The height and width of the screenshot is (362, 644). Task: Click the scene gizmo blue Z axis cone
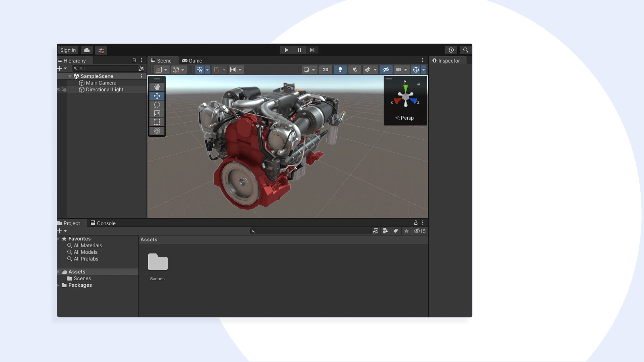click(413, 101)
